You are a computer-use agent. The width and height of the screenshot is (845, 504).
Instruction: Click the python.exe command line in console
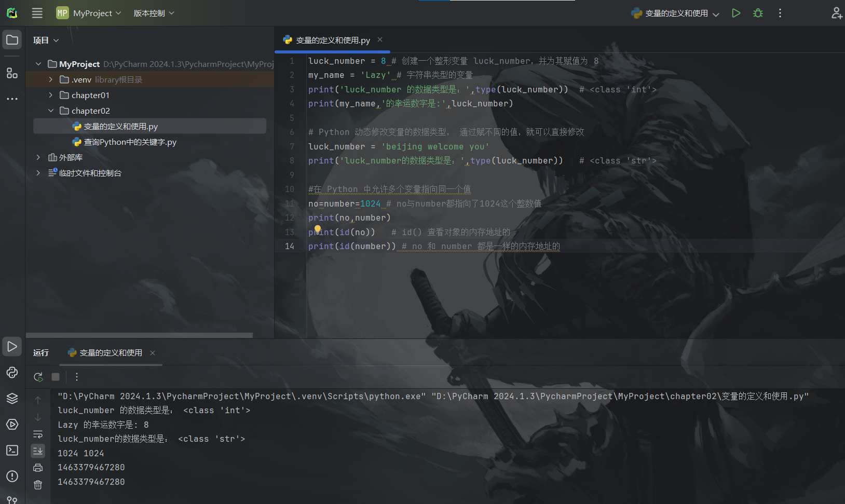pyautogui.click(x=433, y=396)
